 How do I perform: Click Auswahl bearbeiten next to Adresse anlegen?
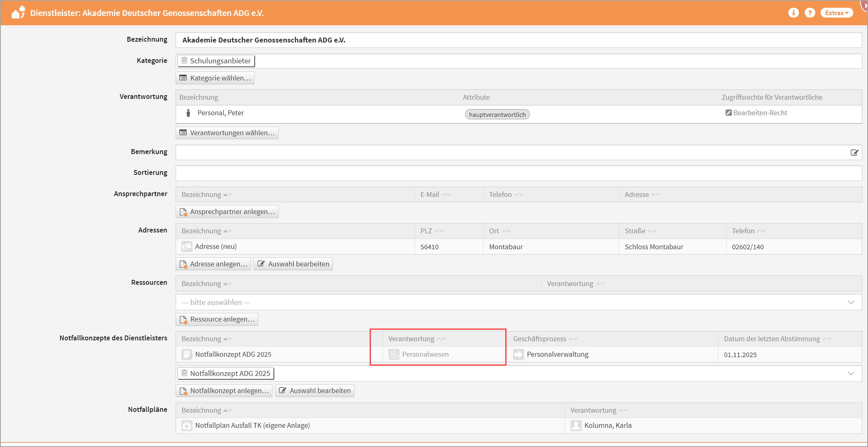tap(293, 264)
